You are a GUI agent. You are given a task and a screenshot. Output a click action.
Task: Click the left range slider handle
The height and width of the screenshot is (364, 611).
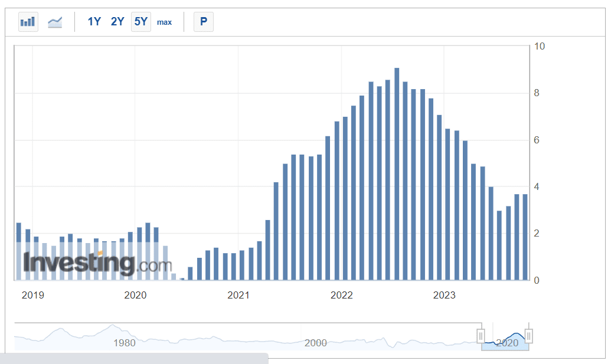coord(481,336)
